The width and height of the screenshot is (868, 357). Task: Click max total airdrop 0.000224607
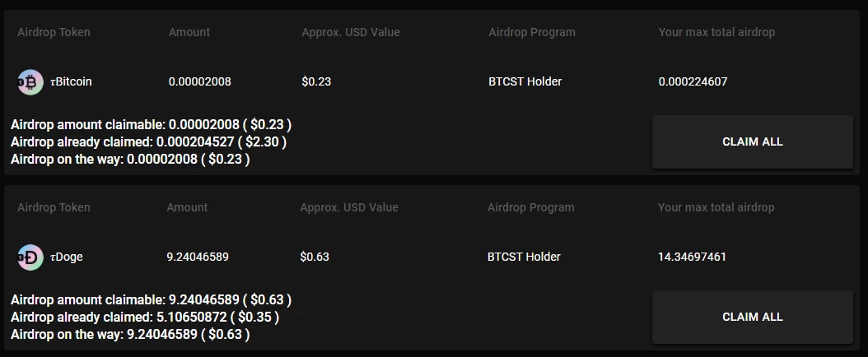(693, 81)
